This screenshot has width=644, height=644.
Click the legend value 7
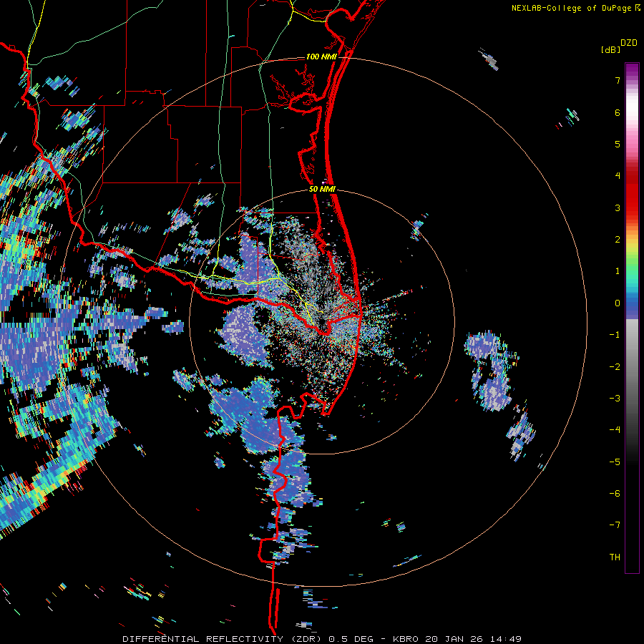point(618,80)
